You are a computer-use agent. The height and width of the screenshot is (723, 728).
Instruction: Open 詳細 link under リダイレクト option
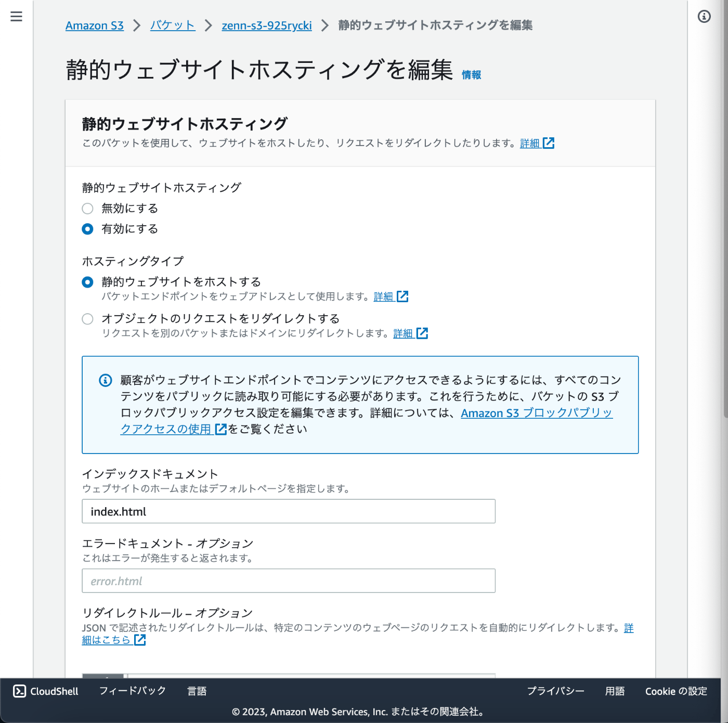point(404,333)
